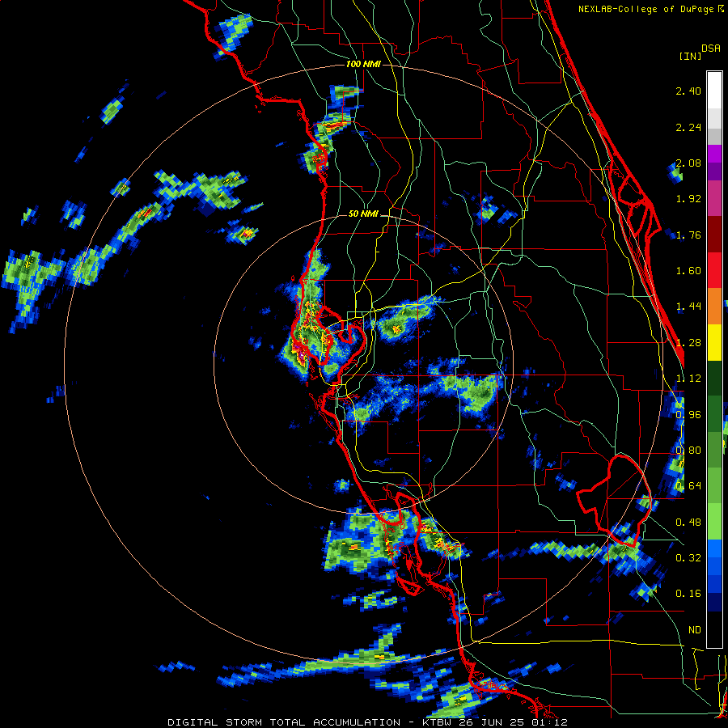Screen dimensions: 728x728
Task: Click the 1.76 legend value
Action: pyautogui.click(x=688, y=235)
